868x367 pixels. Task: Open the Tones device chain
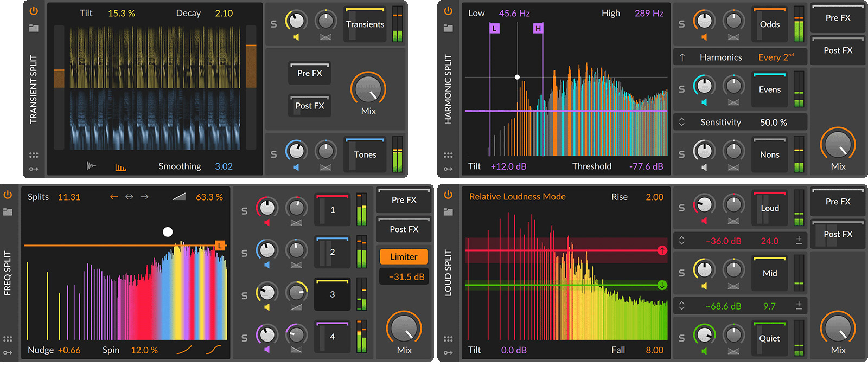click(x=365, y=154)
